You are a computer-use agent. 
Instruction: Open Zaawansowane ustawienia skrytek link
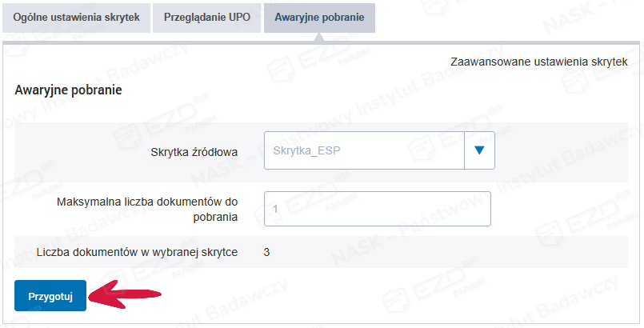pyautogui.click(x=538, y=62)
